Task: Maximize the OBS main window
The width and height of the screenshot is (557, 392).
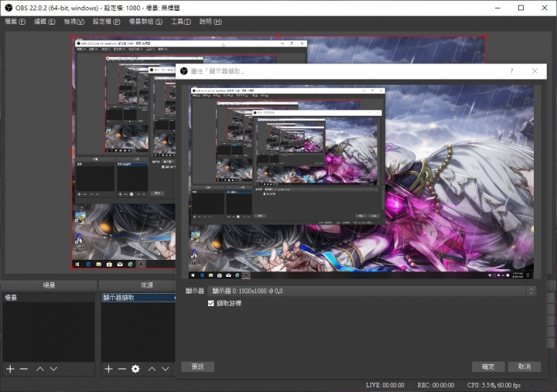Action: click(521, 8)
